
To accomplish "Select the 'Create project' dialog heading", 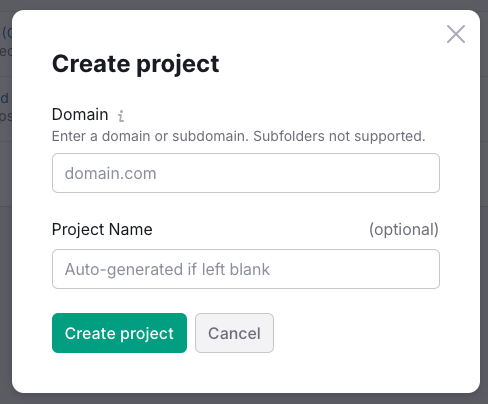I will (136, 64).
